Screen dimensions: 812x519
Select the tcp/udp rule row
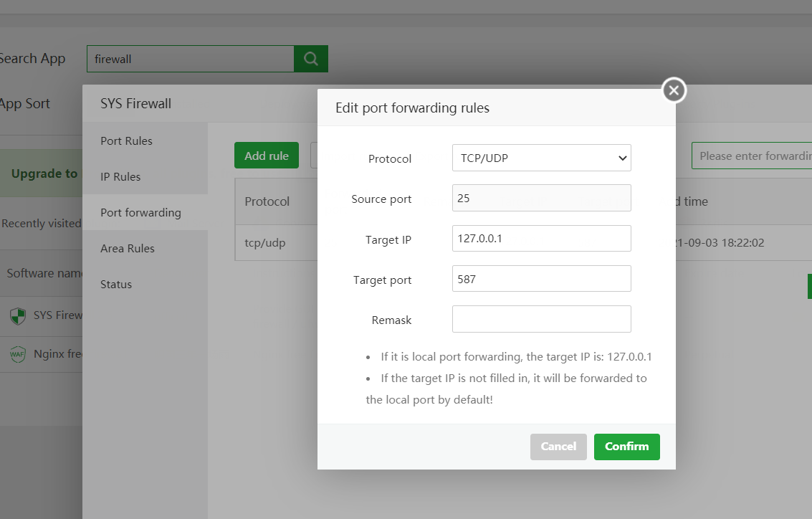pos(265,243)
